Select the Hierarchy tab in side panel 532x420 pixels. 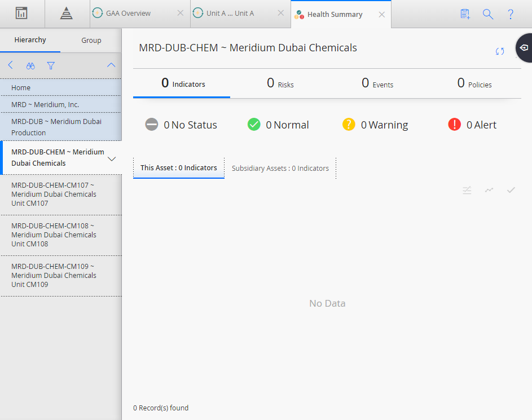coord(30,40)
